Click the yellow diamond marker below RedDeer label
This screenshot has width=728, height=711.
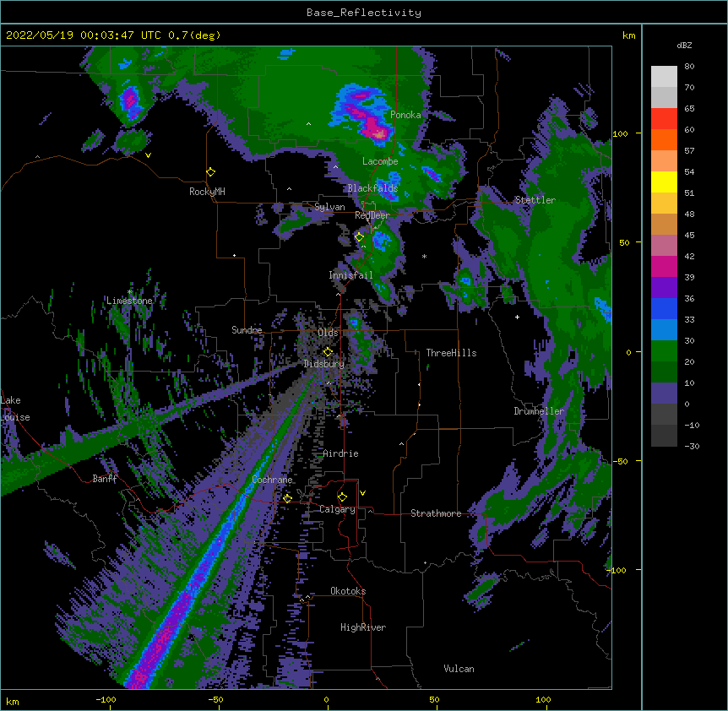(360, 237)
